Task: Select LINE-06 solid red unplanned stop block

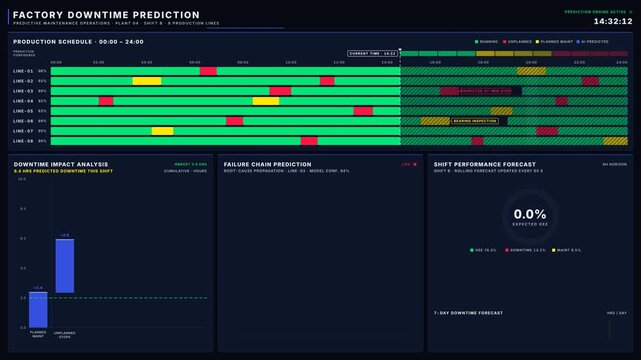Action: (235, 121)
